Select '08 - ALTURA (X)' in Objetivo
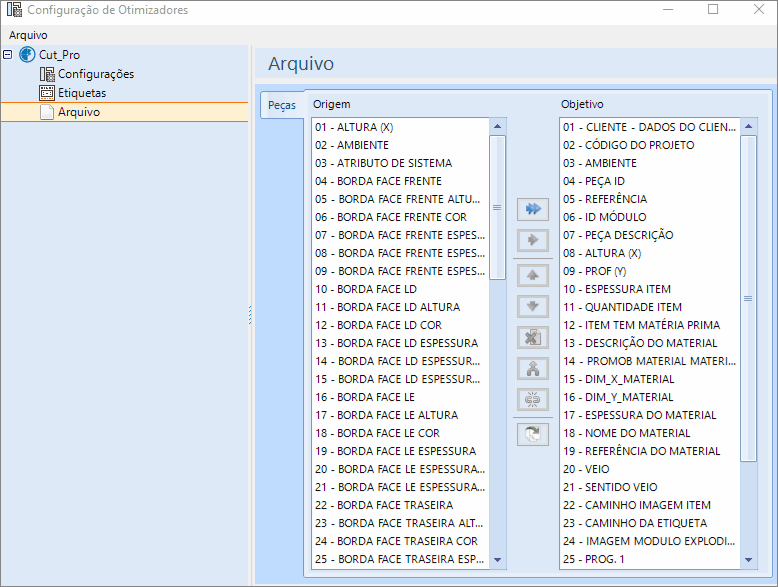This screenshot has height=587, width=778. [650, 253]
